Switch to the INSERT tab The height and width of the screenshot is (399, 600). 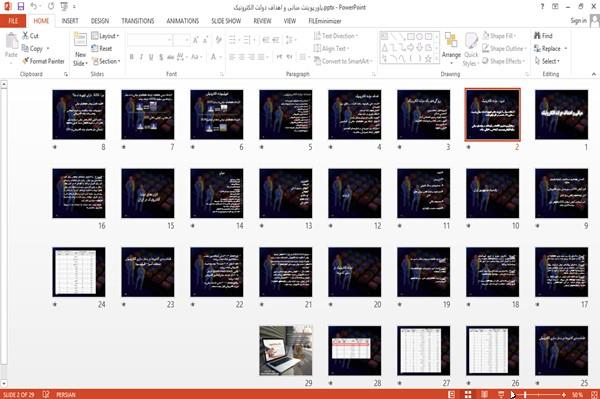70,21
